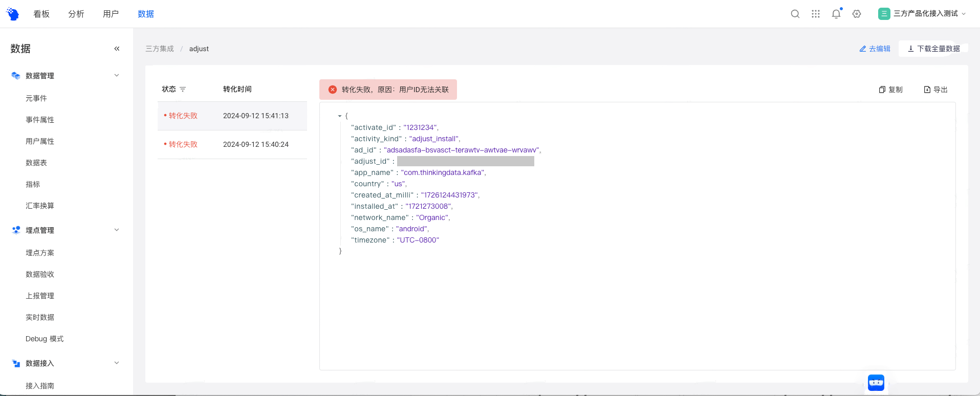This screenshot has width=980, height=396.
Task: Click the red error icon in alert
Action: tap(333, 90)
